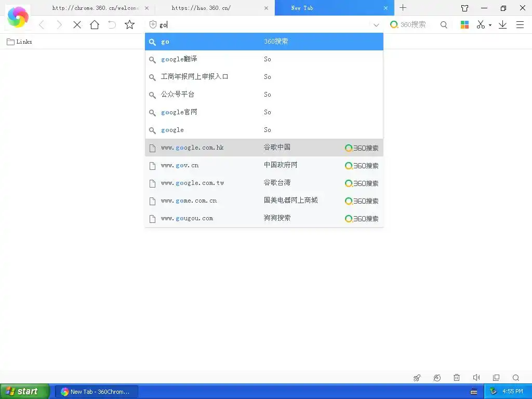Open the downloads icon

[502, 24]
